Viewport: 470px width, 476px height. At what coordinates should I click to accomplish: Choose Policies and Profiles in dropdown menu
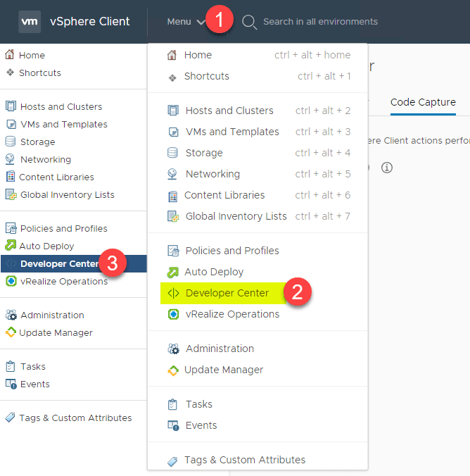tap(258, 251)
